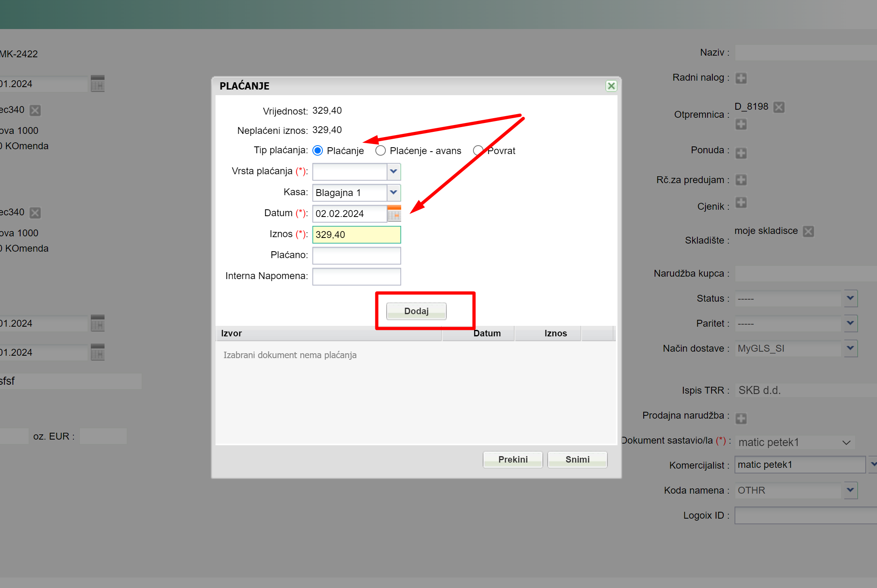Remove the moje skladisce warehouse entry
Screen dimensions: 877x588
(808, 231)
